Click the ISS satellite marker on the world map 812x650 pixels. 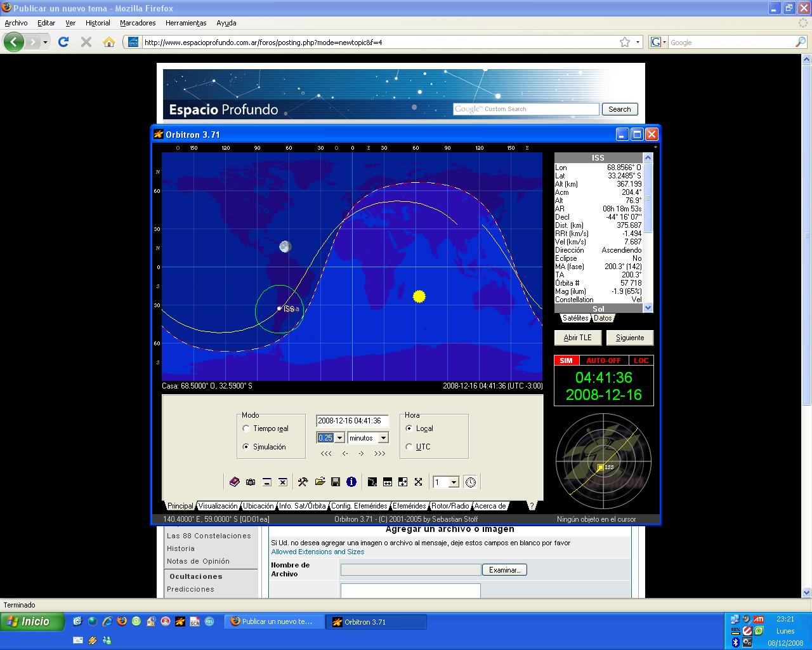click(279, 308)
